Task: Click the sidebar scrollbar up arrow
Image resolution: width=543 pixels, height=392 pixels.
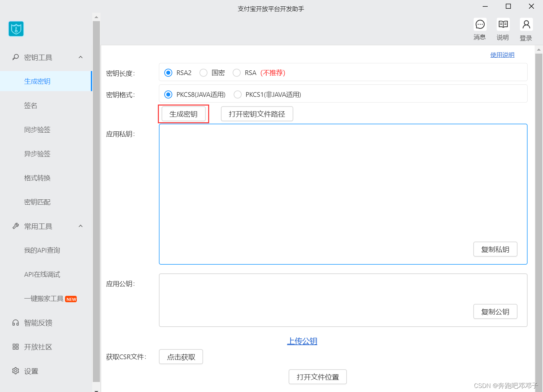Action: 97,17
